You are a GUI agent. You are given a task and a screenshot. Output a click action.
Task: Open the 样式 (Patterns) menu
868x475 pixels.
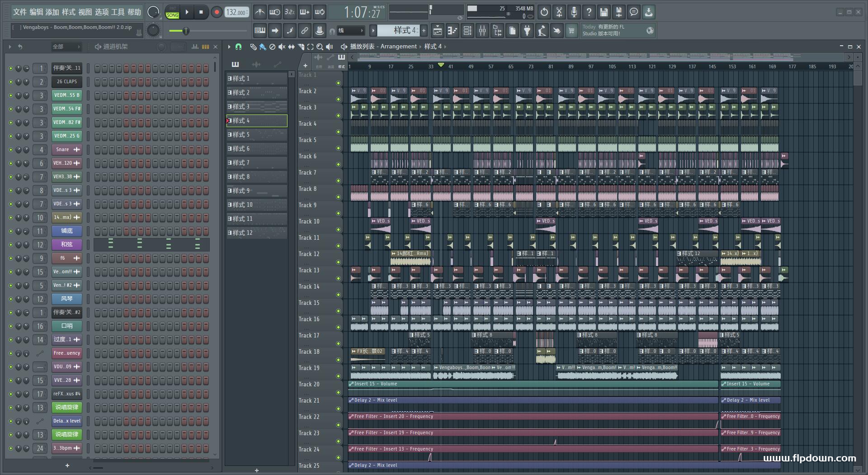pos(69,12)
